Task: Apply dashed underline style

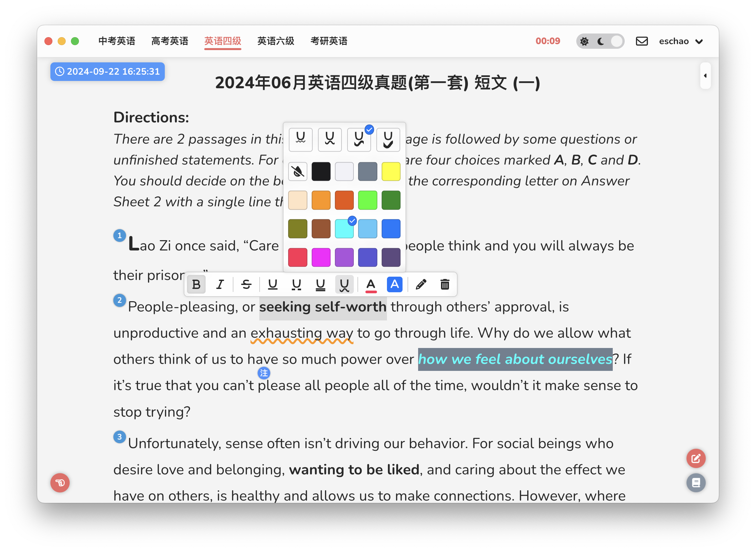Action: [x=296, y=285]
